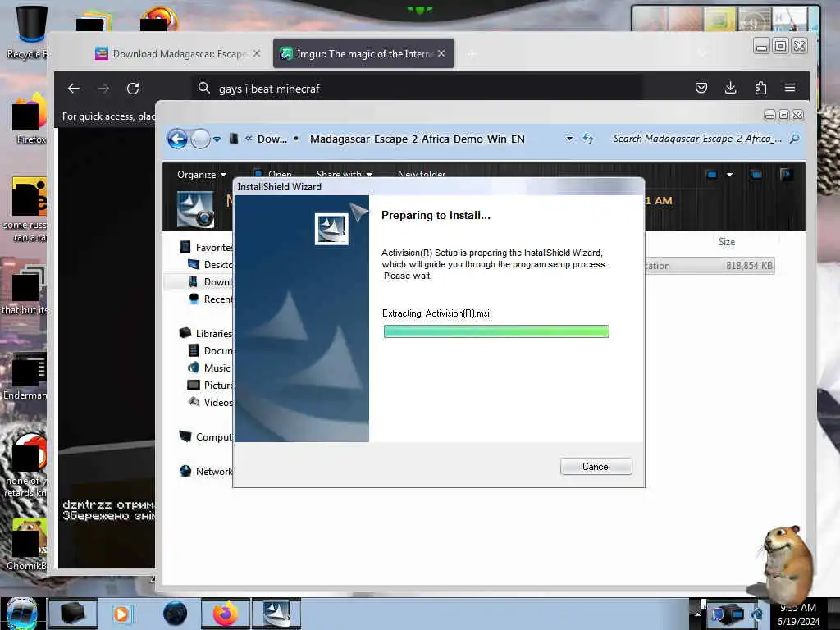
Task: Open the black folder taskbar icon
Action: [x=73, y=614]
